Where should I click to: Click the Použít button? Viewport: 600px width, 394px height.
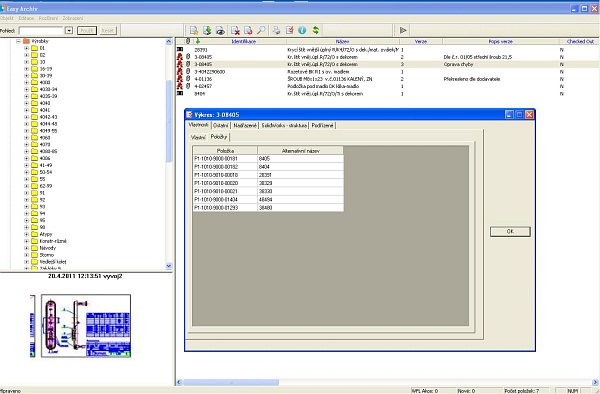point(87,30)
